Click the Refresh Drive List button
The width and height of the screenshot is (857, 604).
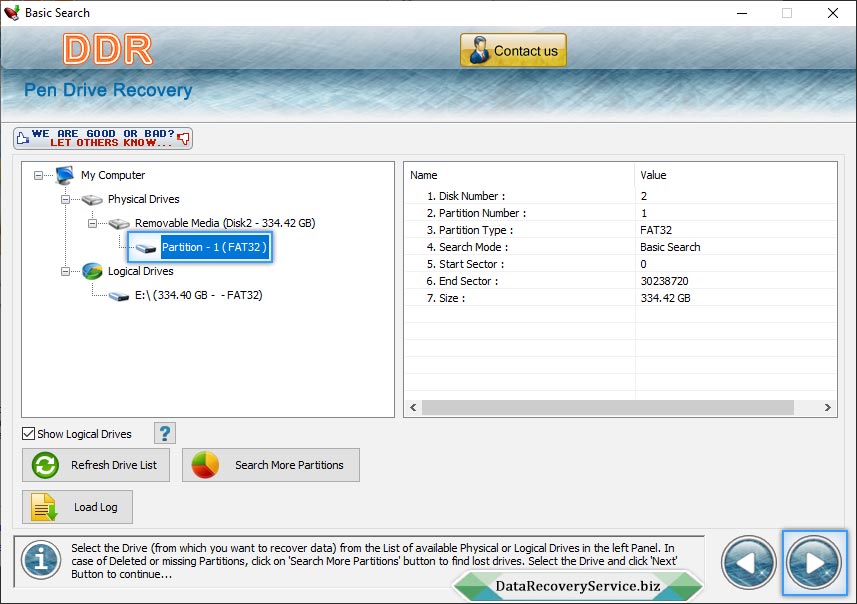[x=96, y=465]
